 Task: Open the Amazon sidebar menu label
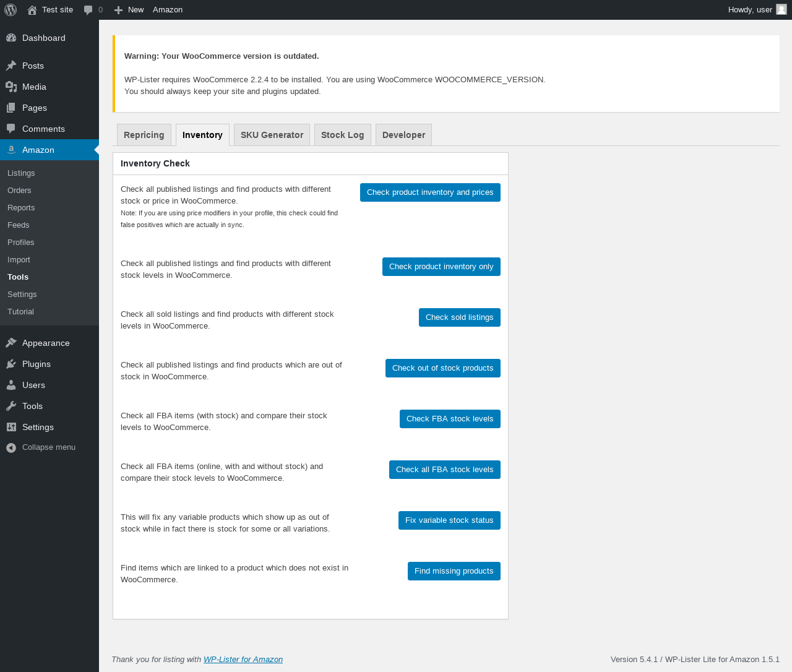point(38,150)
